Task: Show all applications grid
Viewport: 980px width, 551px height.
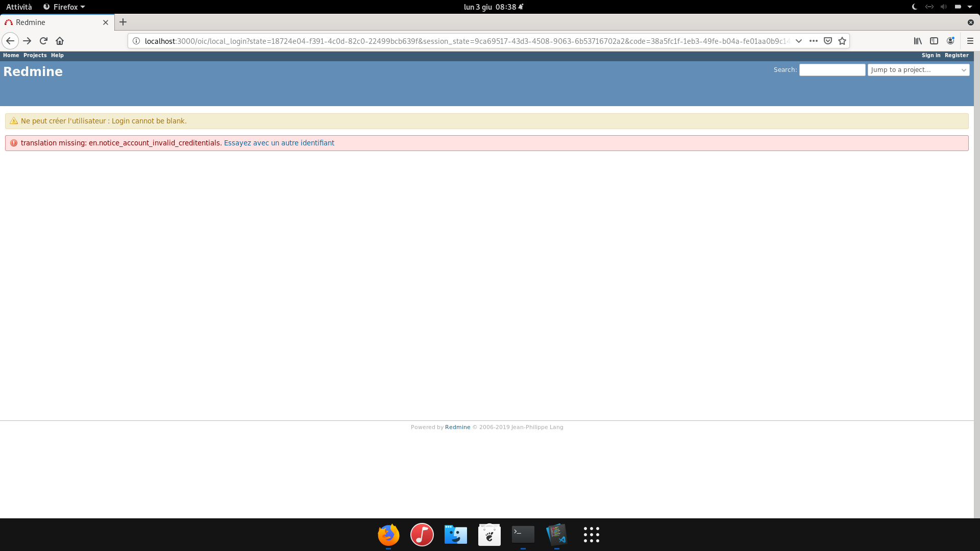Action: 591,535
